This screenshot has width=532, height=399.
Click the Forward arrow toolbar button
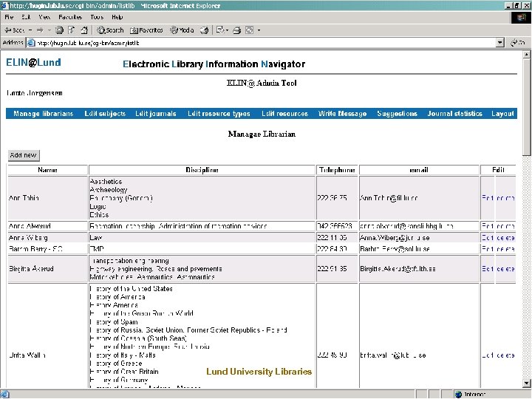(40, 30)
